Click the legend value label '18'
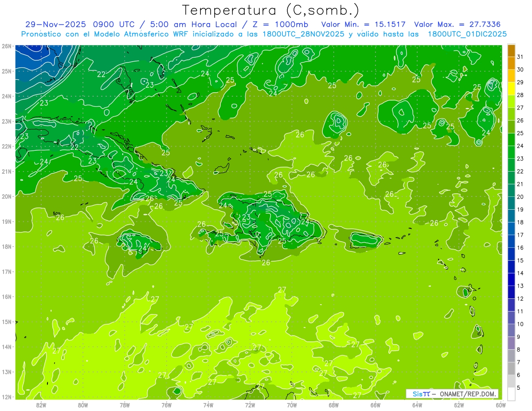The image size is (532, 411). (520, 223)
